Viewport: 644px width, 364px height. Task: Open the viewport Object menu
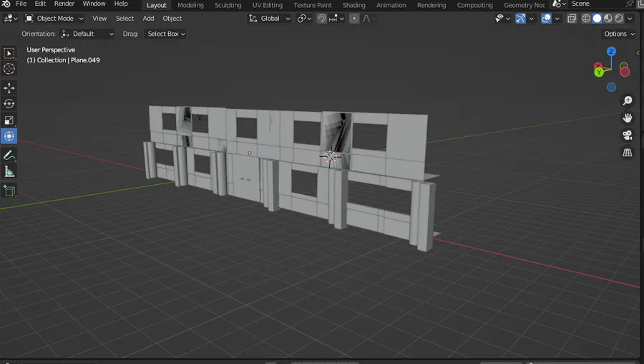click(172, 19)
